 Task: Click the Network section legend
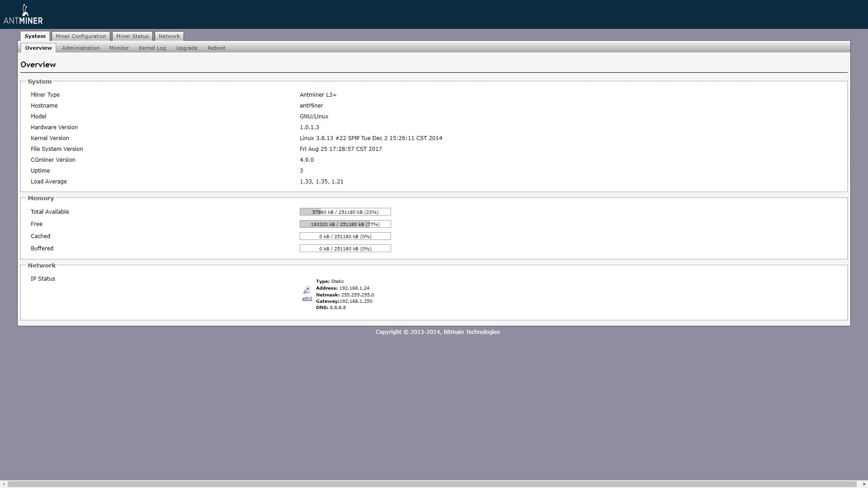(x=42, y=266)
